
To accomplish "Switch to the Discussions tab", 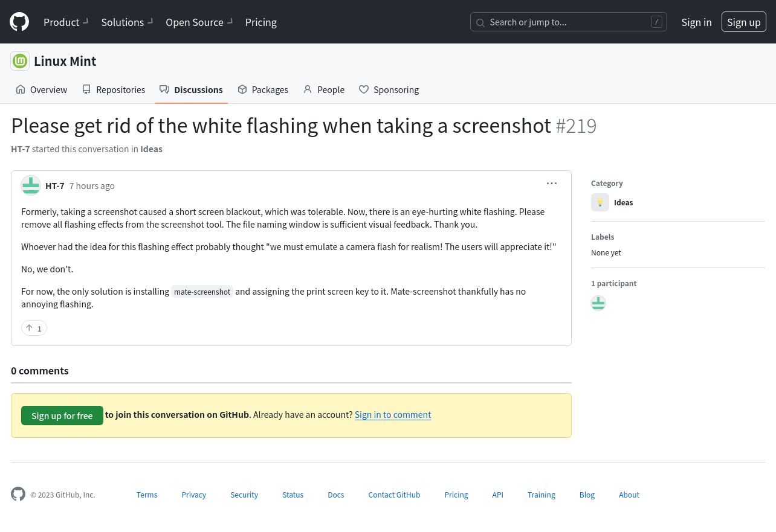I will [x=192, y=89].
